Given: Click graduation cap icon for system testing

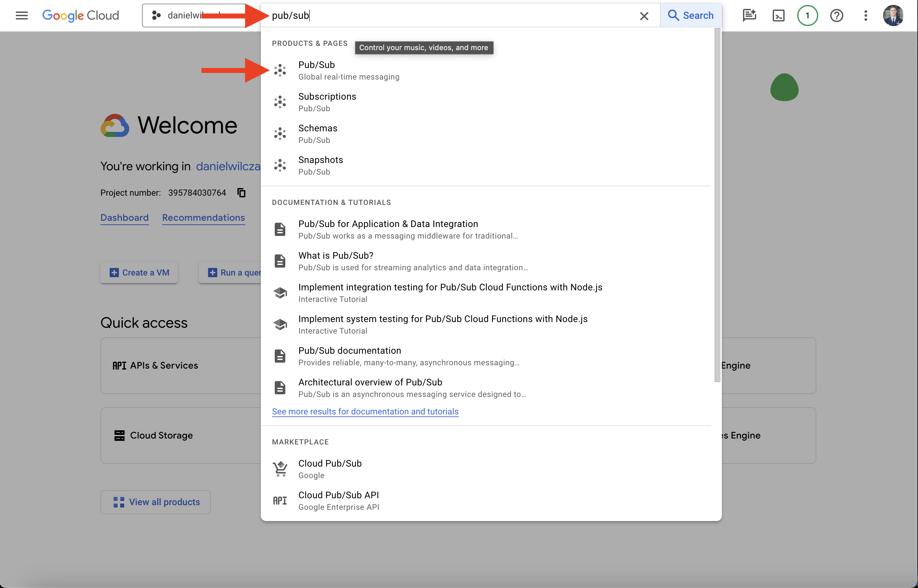Looking at the screenshot, I should coord(280,325).
